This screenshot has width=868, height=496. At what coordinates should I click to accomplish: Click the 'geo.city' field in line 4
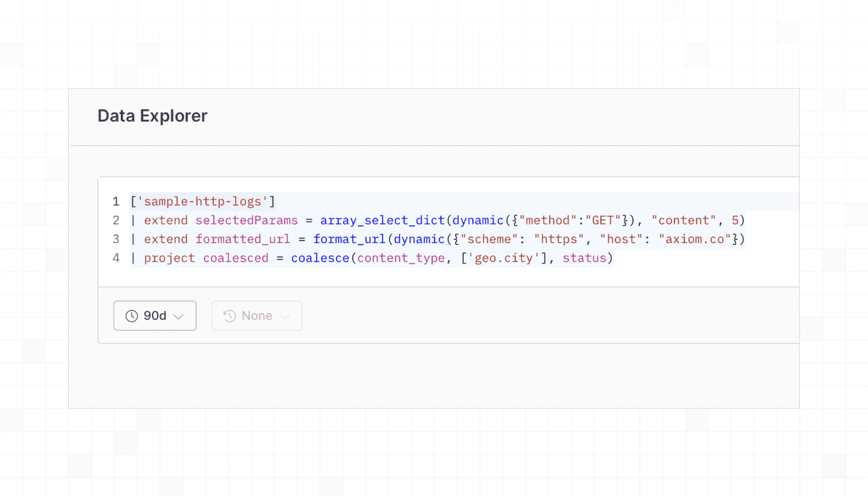pyautogui.click(x=504, y=258)
